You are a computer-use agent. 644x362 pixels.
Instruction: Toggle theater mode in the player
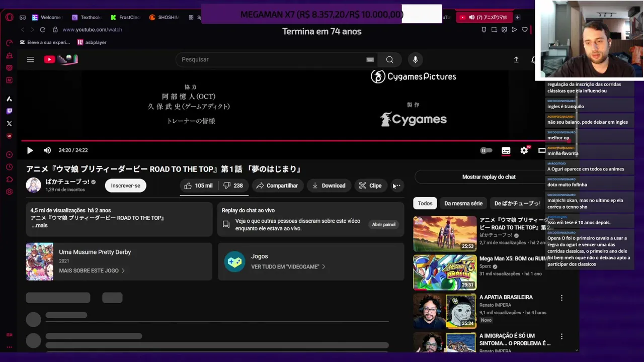541,150
